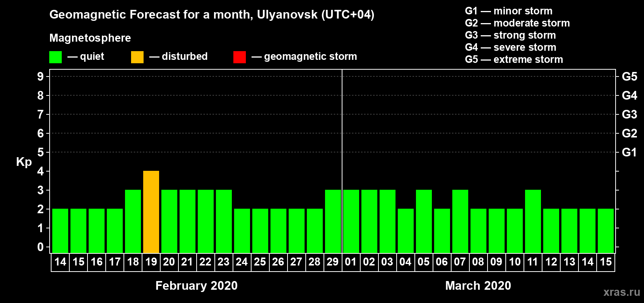Click the right axis G3 label
Image resolution: width=644 pixels, height=303 pixels.
(x=629, y=114)
